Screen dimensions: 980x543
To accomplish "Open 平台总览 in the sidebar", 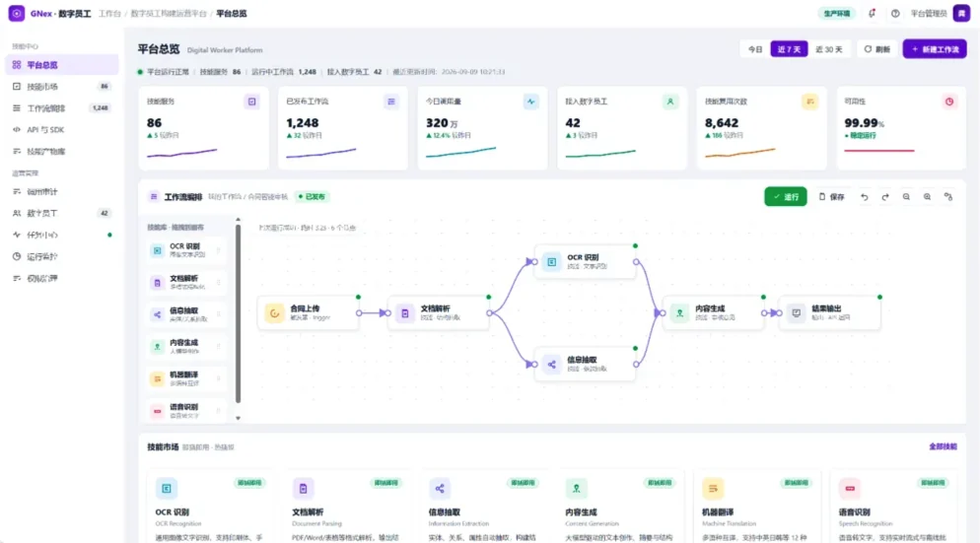I will [61, 65].
